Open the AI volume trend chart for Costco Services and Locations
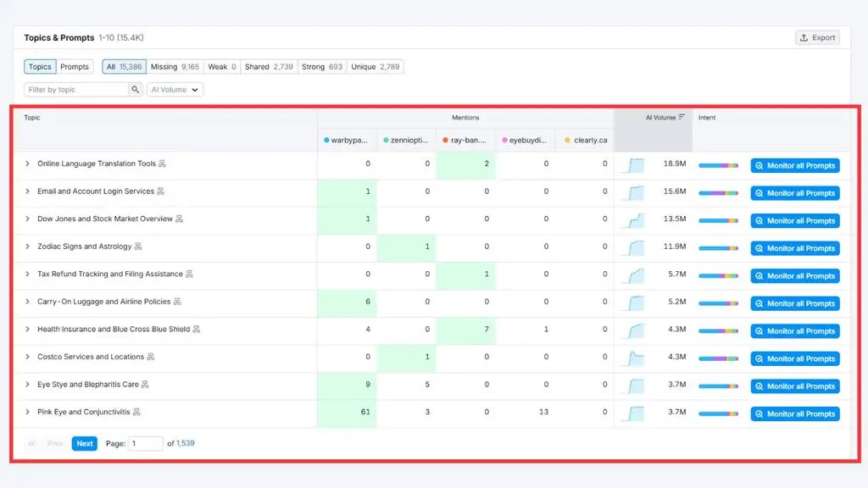Image resolution: width=868 pixels, height=488 pixels. tap(633, 358)
